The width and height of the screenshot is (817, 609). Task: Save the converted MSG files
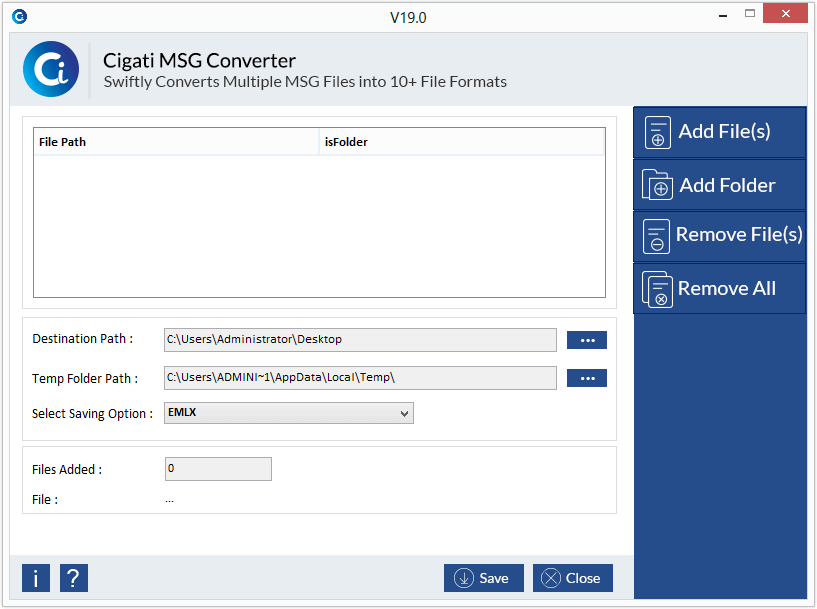484,578
